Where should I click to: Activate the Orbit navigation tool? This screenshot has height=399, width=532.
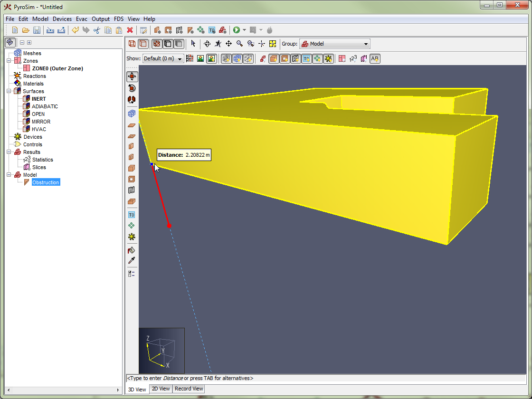tap(207, 43)
